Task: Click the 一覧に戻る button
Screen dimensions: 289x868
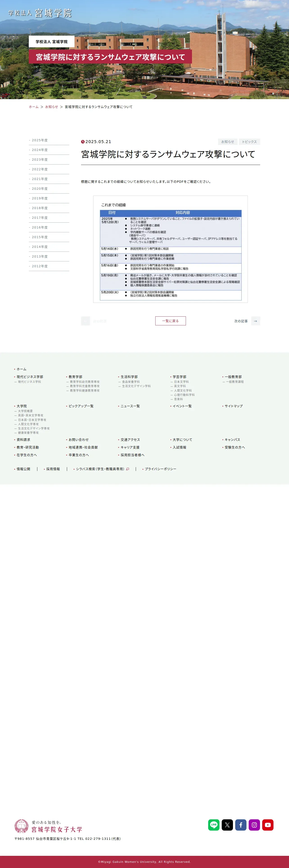Action: tap(171, 321)
